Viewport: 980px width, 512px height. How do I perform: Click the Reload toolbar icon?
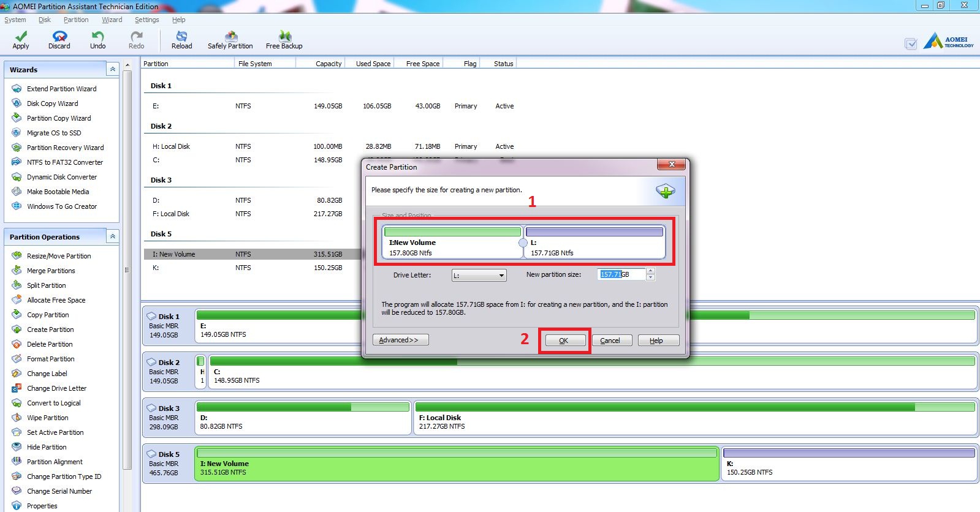click(x=182, y=40)
